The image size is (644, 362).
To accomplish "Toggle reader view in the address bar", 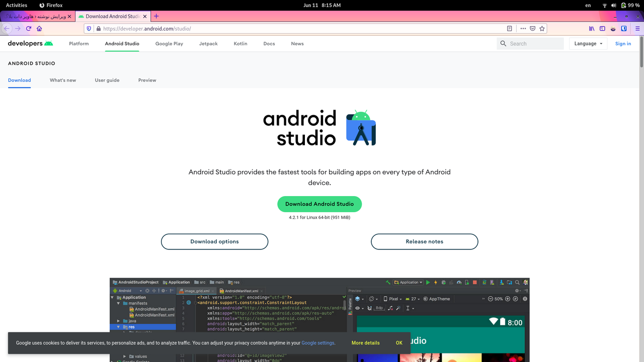I will click(x=510, y=29).
